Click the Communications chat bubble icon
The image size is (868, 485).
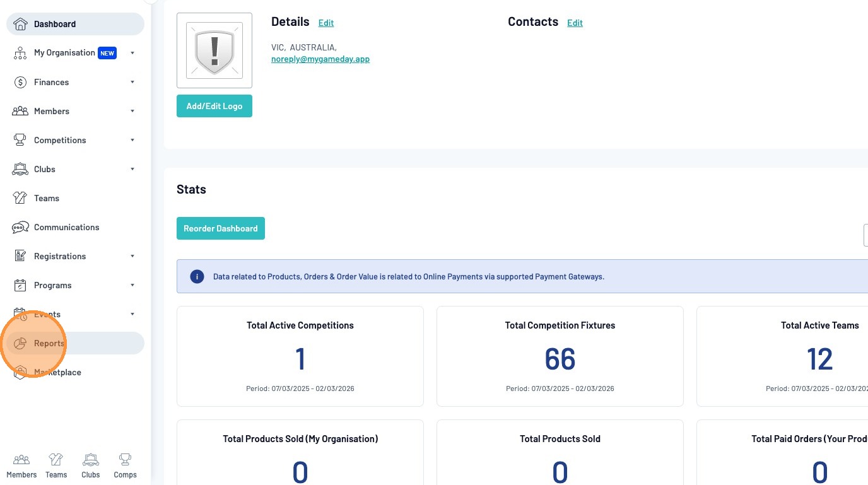(x=20, y=227)
